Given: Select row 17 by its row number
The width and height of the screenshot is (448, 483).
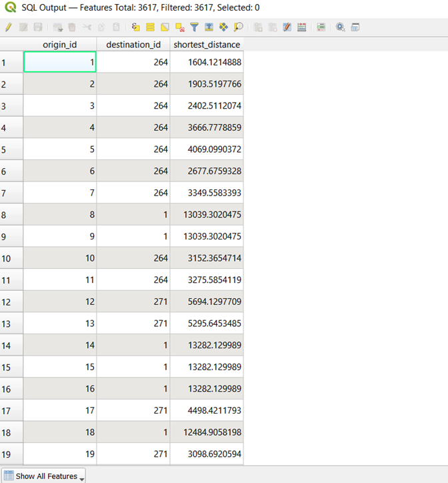Looking at the screenshot, I should point(11,410).
